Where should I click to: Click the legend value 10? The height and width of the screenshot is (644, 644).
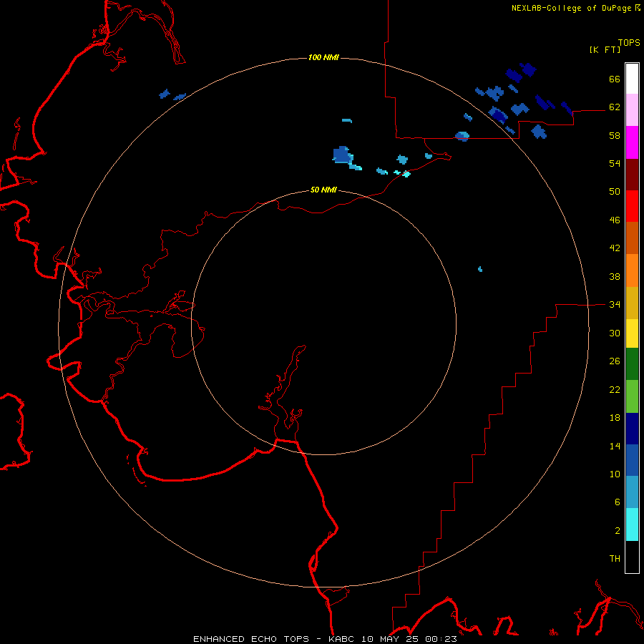(615, 474)
